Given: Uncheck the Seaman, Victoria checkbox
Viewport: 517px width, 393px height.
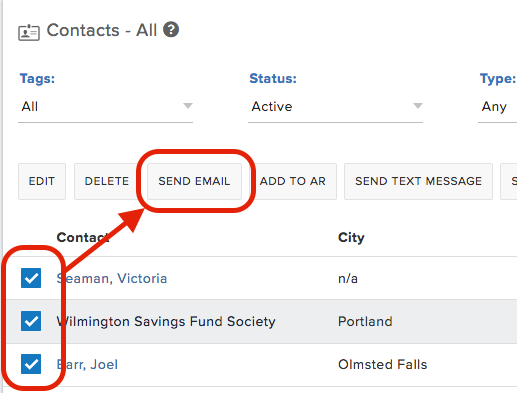Looking at the screenshot, I should click(31, 278).
